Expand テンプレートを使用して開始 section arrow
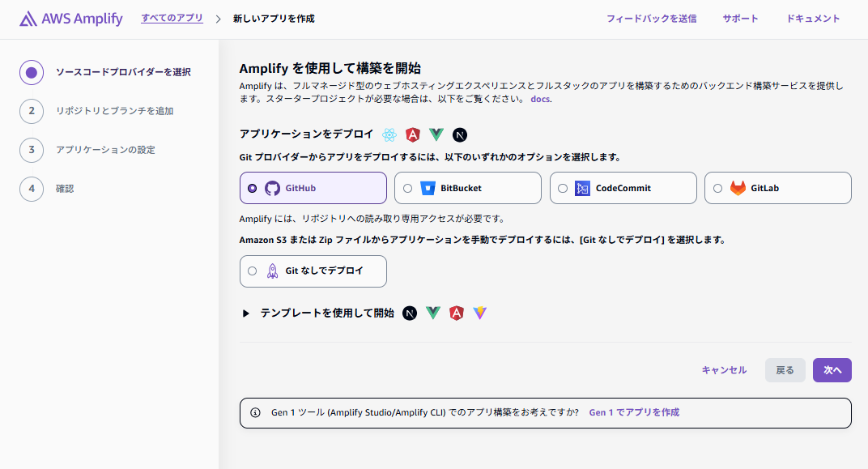The width and height of the screenshot is (868, 469). pyautogui.click(x=246, y=313)
